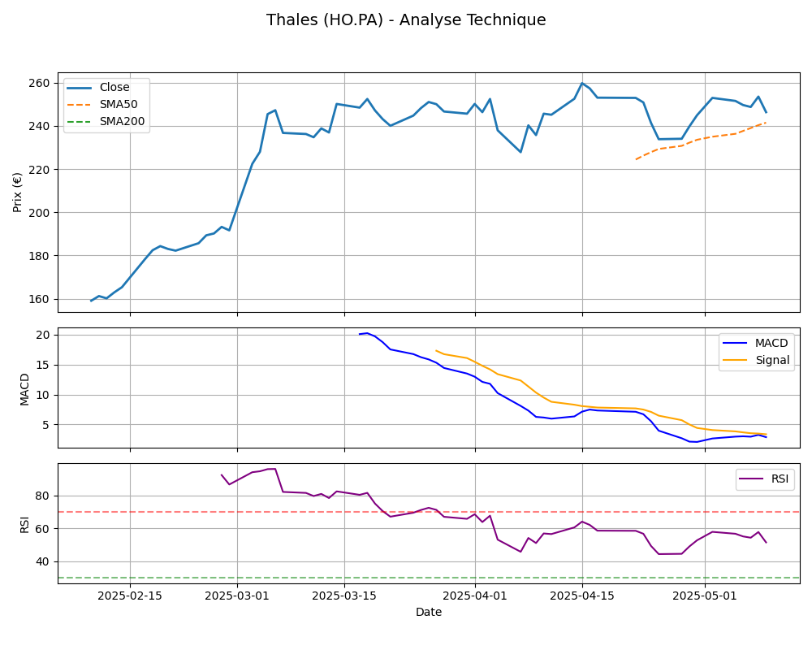The height and width of the screenshot is (650, 812).
Task: Click the 2025-03-15 date tick label
Action: point(344,596)
